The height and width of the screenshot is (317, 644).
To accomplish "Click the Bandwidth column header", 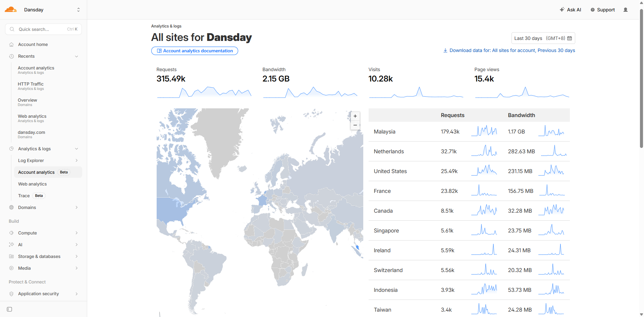I will tap(521, 115).
